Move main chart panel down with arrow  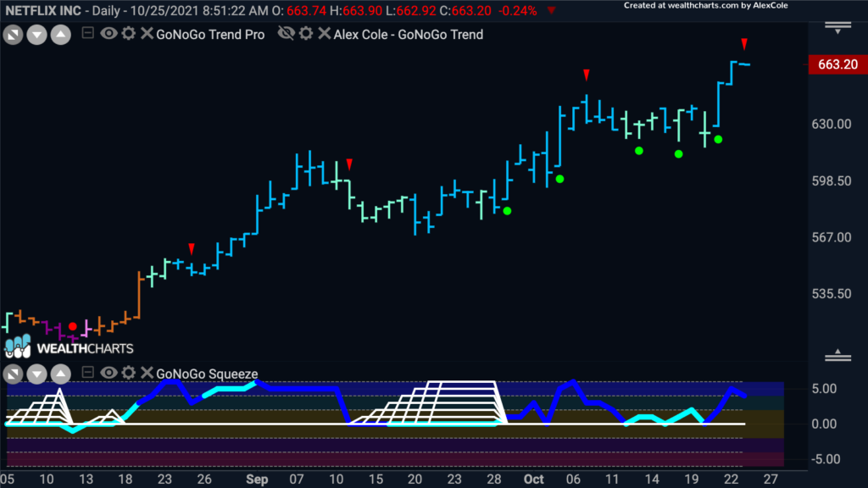pyautogui.click(x=37, y=35)
